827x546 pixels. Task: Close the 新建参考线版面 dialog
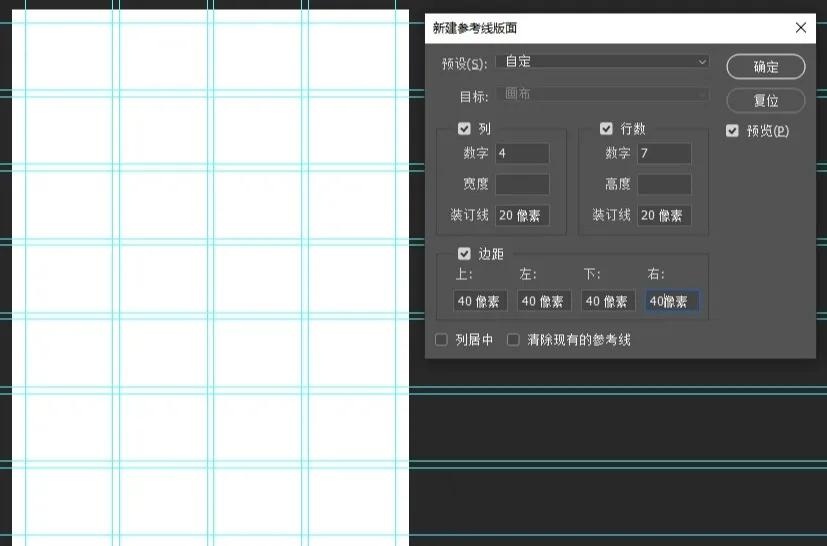[x=801, y=28]
